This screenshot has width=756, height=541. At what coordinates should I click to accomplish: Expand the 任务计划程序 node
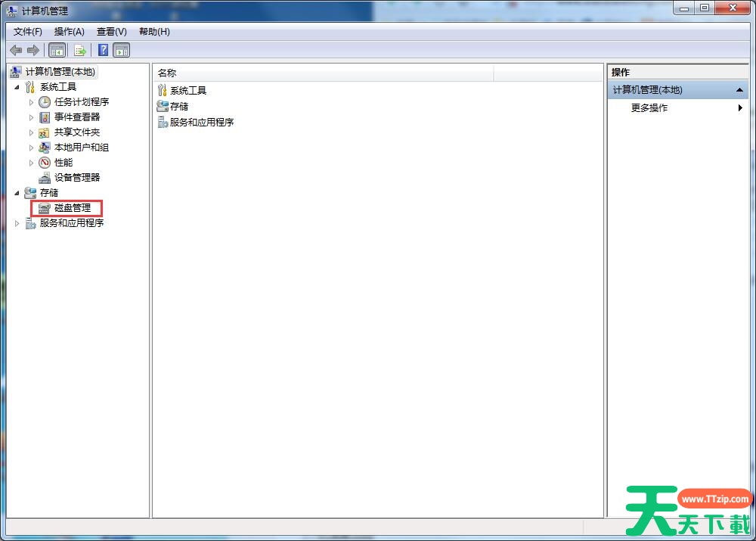(31, 102)
